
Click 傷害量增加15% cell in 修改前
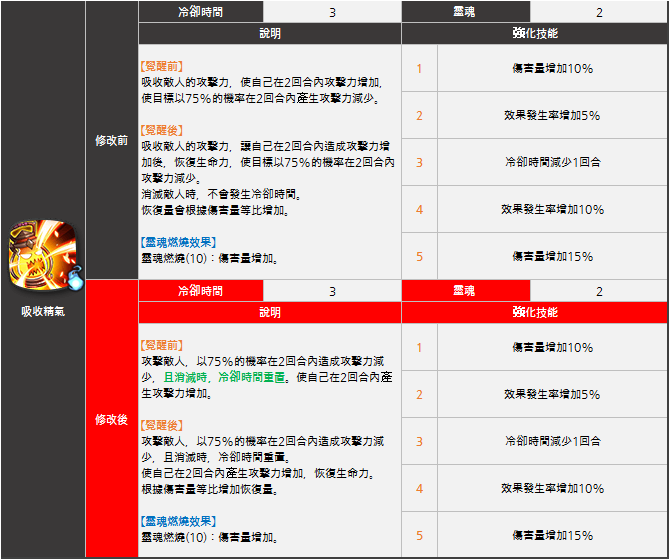(552, 257)
